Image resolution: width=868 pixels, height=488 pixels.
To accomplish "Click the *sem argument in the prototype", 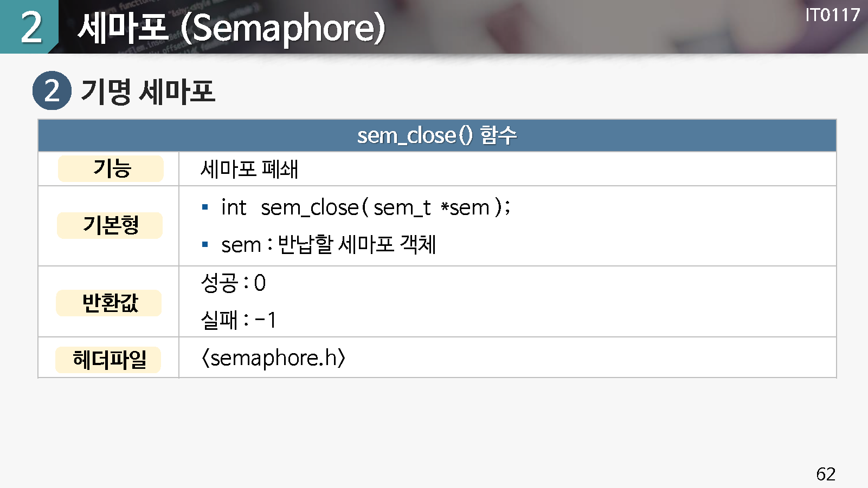I will [466, 207].
